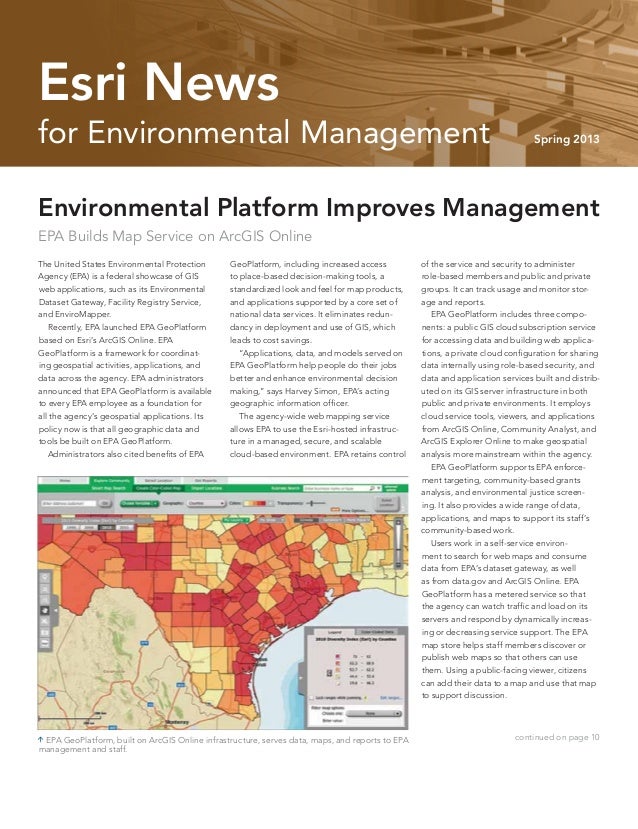The width and height of the screenshot is (638, 829).
Task: Open the Choose Variable dropdown
Action: pyautogui.click(x=140, y=503)
